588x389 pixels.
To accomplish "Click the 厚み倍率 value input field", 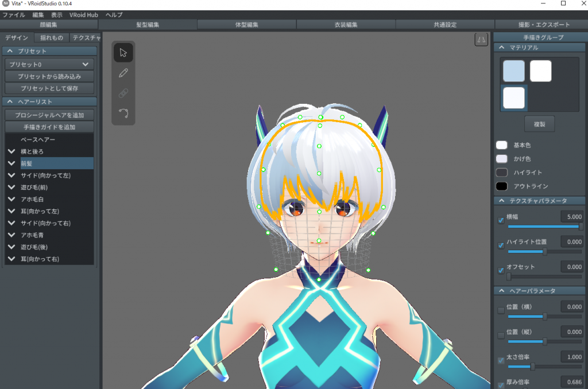I will point(572,382).
